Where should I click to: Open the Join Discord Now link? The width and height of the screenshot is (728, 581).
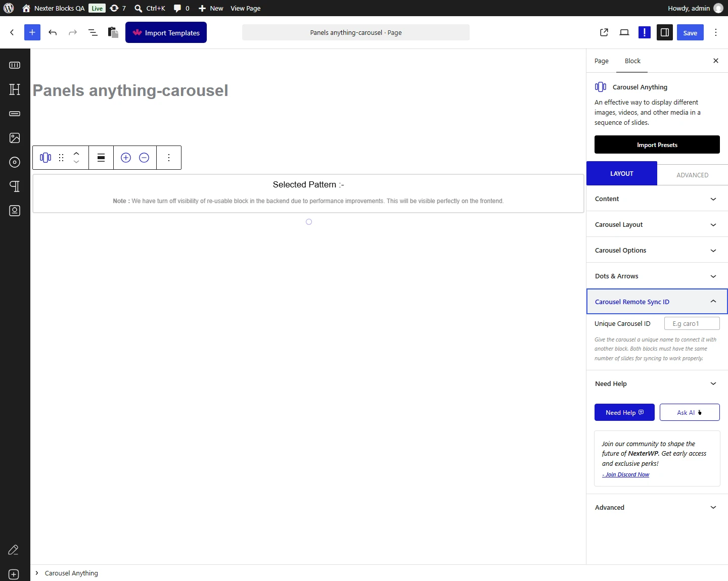(x=626, y=474)
